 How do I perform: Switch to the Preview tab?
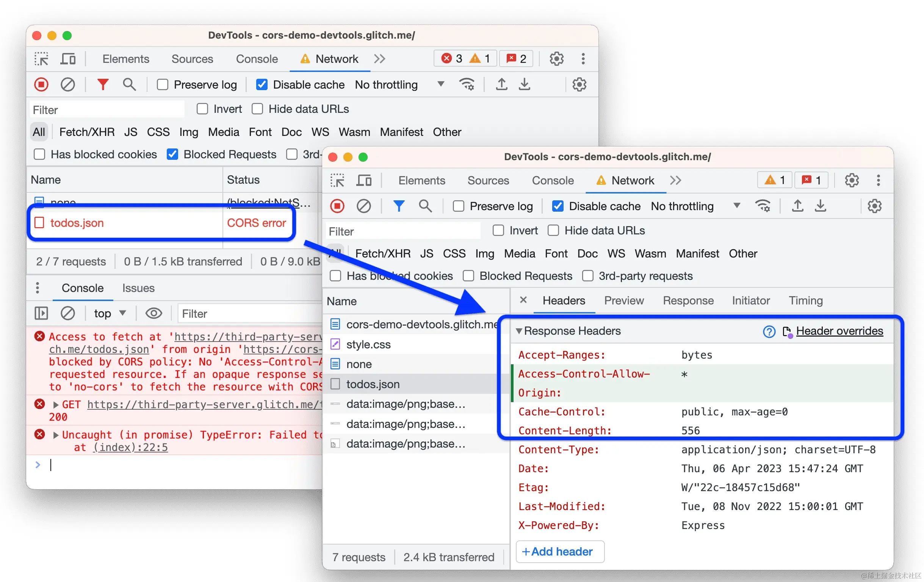tap(623, 301)
